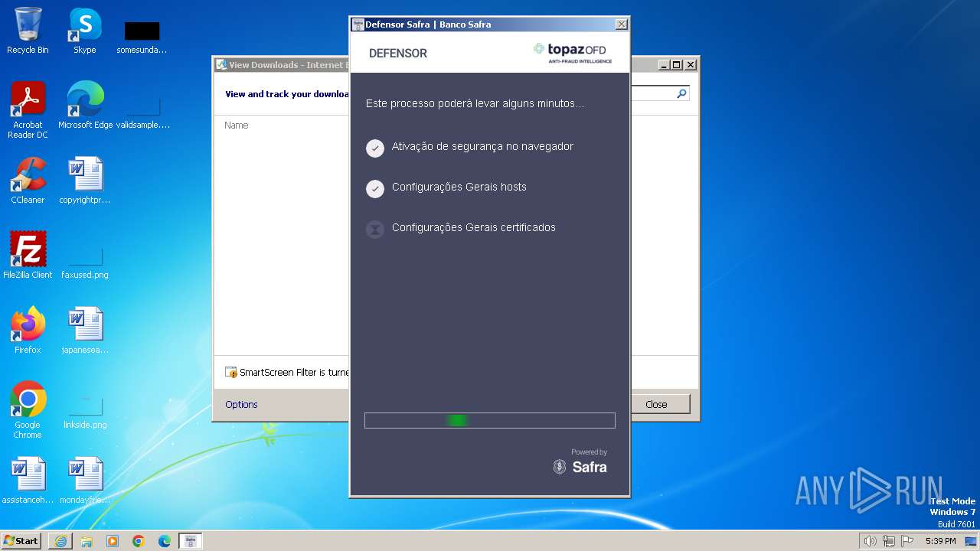The image size is (980, 551).
Task: Click the View Downloads title bar icon
Action: tap(221, 65)
